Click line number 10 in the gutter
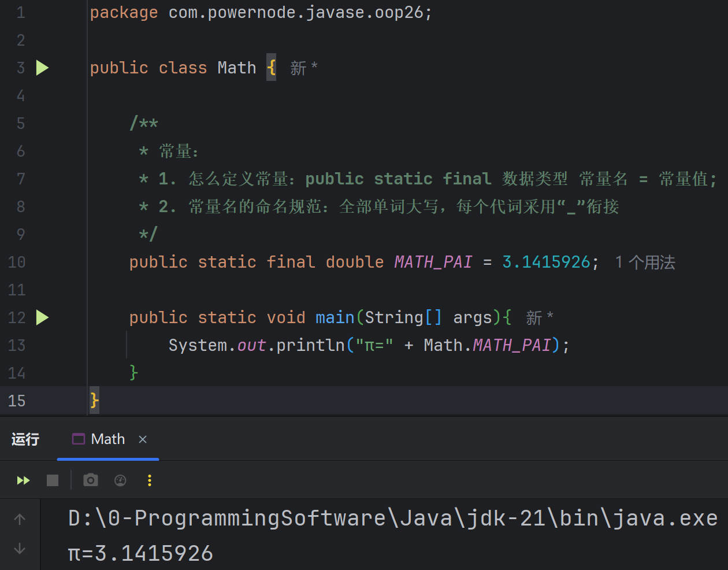 (17, 262)
